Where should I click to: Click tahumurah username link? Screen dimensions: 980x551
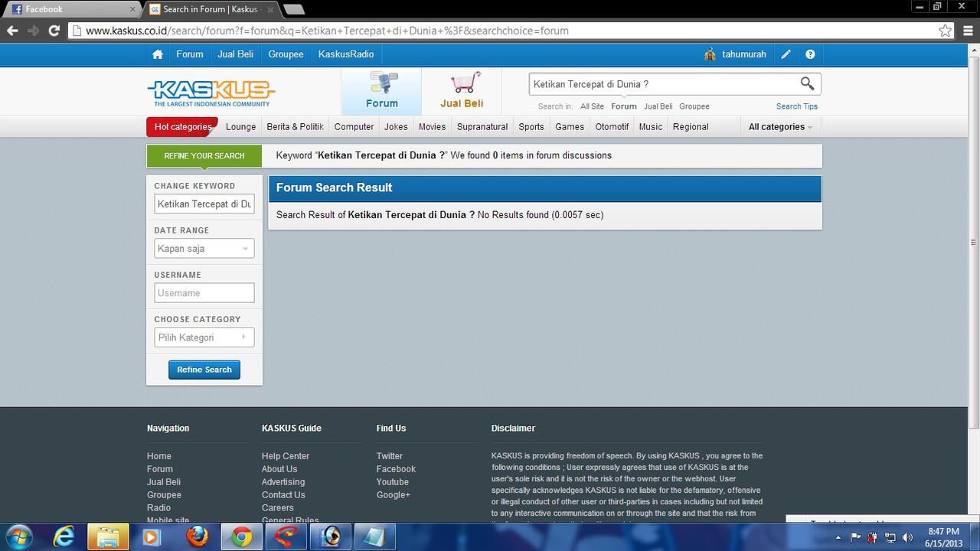[744, 54]
